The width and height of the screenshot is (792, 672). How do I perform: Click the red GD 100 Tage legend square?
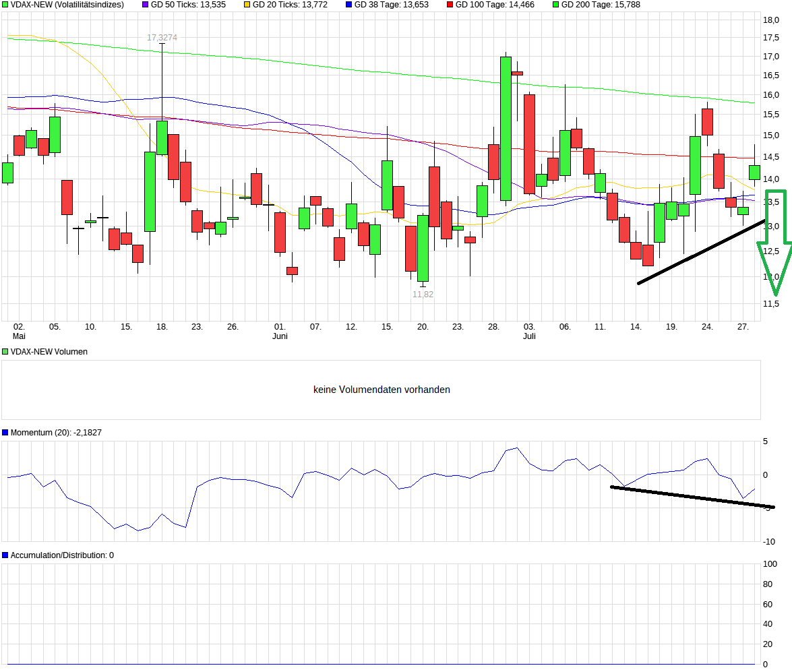[x=450, y=5]
